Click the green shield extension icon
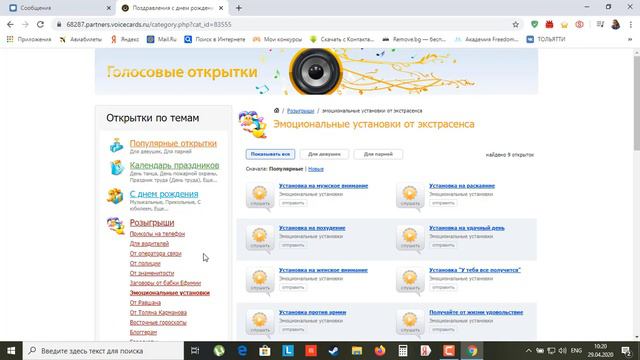This screenshot has width=640, height=360. click(534, 24)
